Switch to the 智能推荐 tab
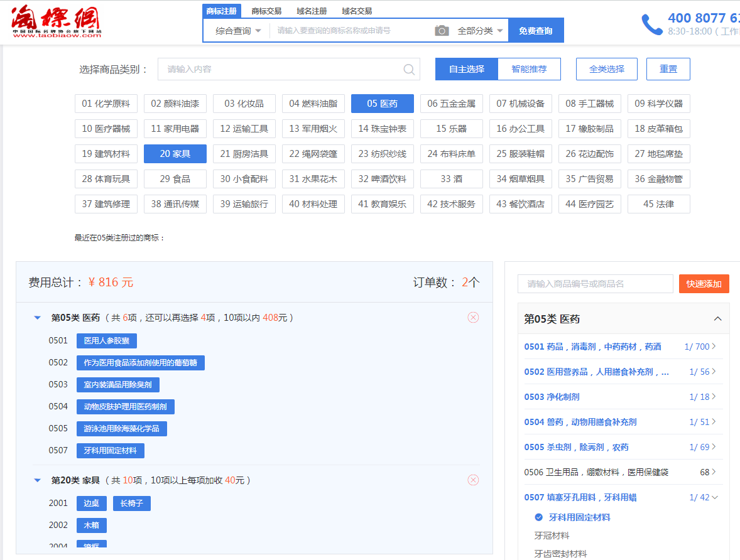The width and height of the screenshot is (740, 560). click(529, 69)
